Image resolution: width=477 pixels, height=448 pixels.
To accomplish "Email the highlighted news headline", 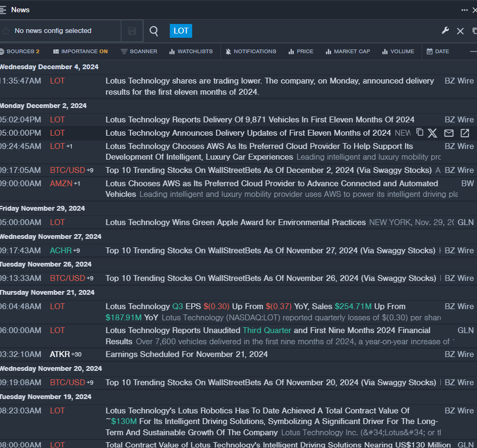I will coord(449,133).
